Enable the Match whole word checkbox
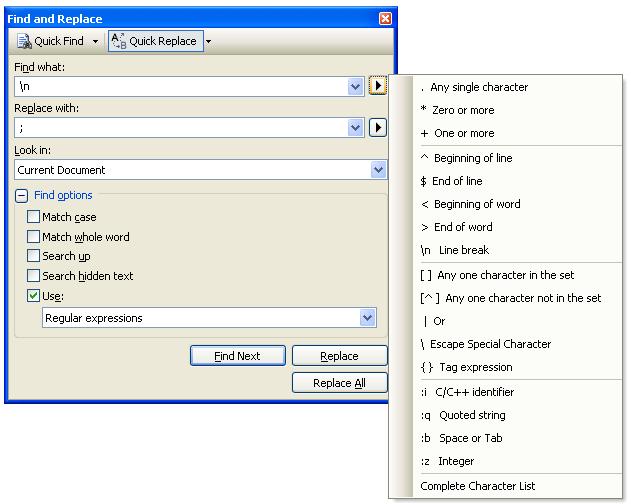Image resolution: width=631 pixels, height=504 pixels. click(x=33, y=236)
